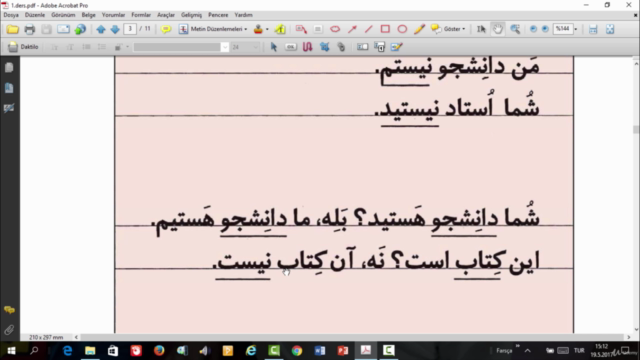Open the Attachments paperclip panel
640x360 pixels.
click(x=9, y=330)
